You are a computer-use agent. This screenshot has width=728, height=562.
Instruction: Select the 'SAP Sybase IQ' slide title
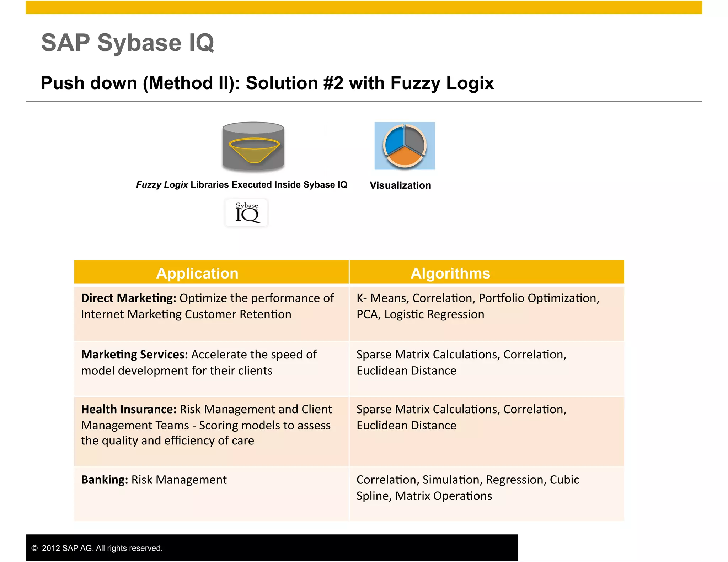[x=128, y=43]
